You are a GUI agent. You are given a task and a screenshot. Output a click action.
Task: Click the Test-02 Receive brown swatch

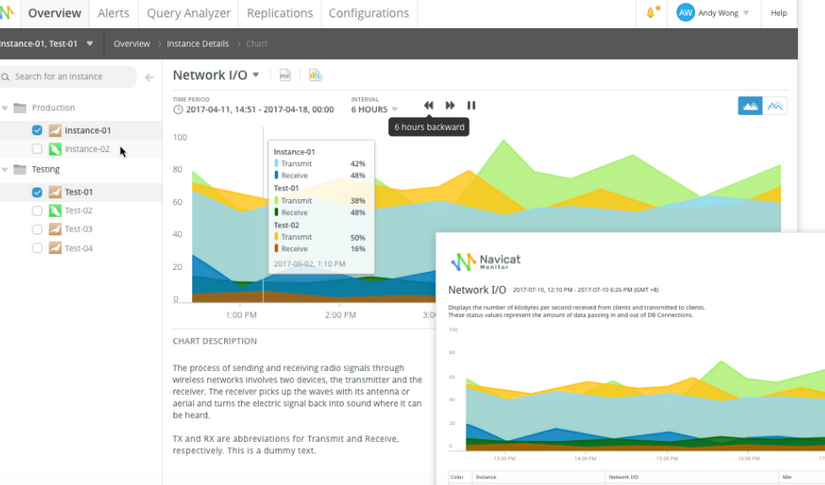(277, 248)
